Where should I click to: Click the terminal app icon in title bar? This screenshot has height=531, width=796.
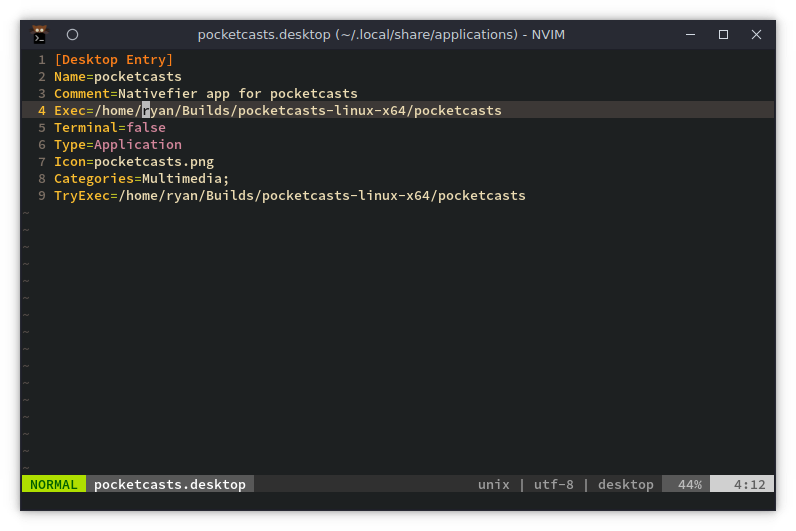(x=39, y=34)
